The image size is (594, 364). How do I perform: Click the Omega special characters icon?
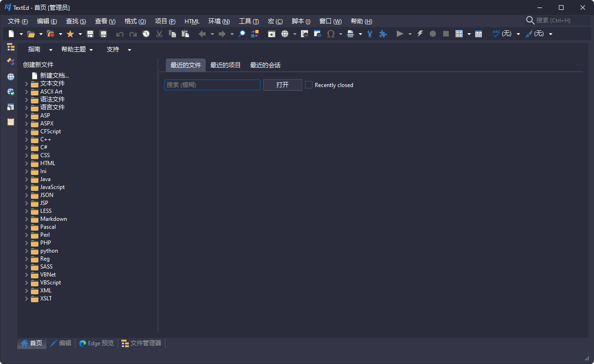coord(331,34)
